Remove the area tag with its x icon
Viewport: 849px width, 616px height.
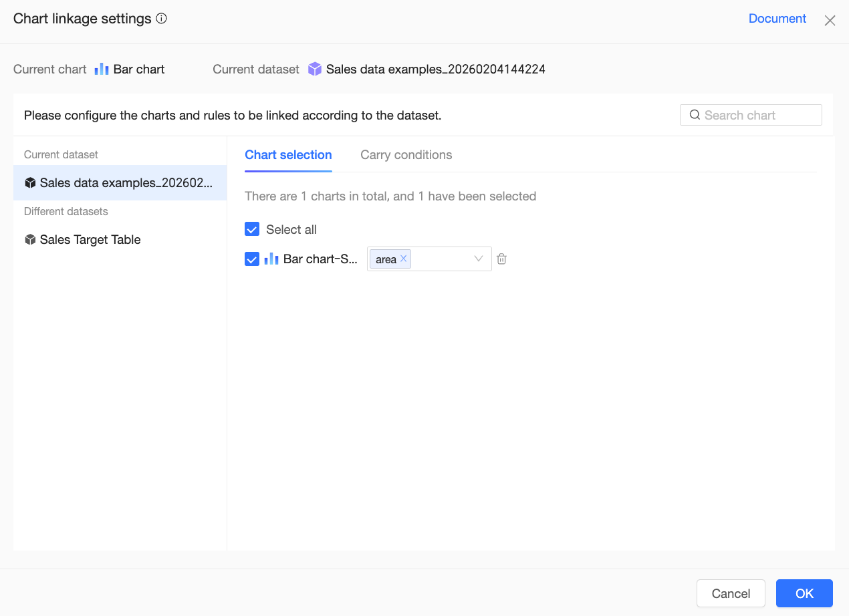pos(404,259)
